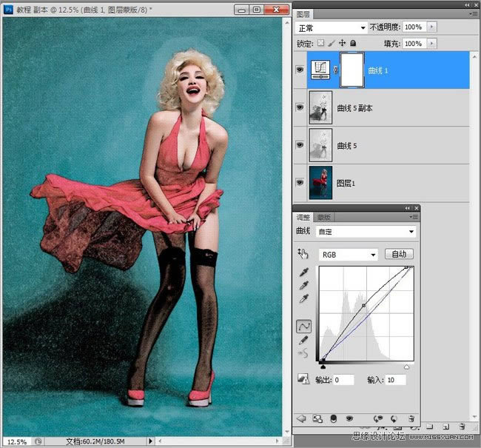Open the curves preset dropdown 自定

[x=367, y=232]
